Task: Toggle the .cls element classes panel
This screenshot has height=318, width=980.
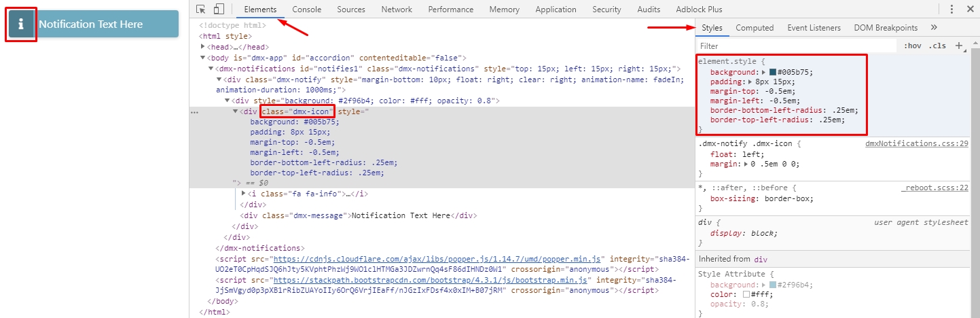Action: coord(937,46)
